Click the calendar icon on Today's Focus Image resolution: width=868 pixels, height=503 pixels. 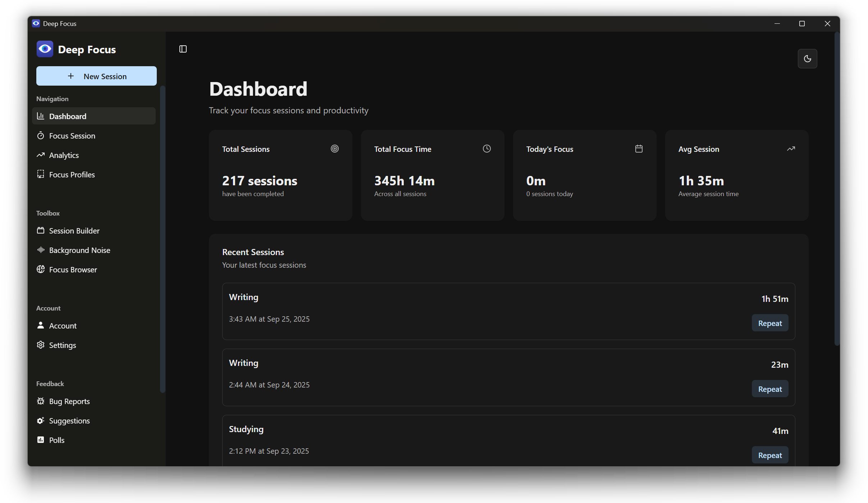pos(639,149)
